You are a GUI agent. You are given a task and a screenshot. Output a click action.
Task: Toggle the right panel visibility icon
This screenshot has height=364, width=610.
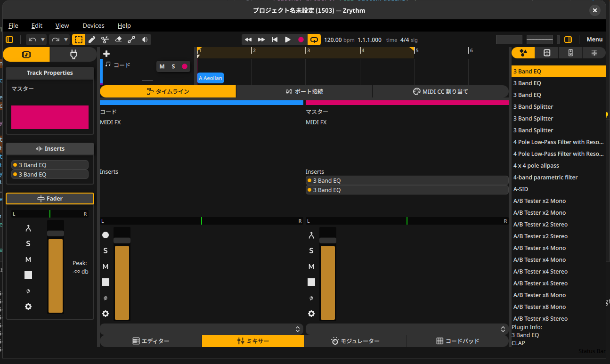[x=568, y=40]
